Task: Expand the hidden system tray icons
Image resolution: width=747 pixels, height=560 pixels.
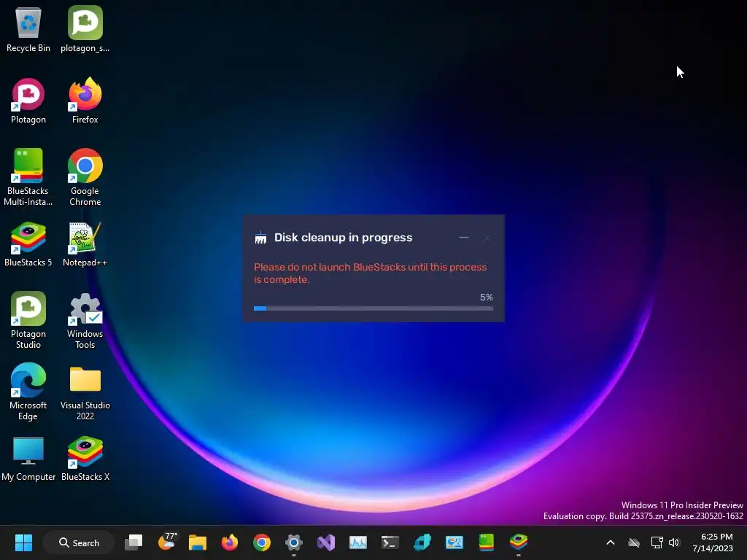Action: [x=611, y=542]
